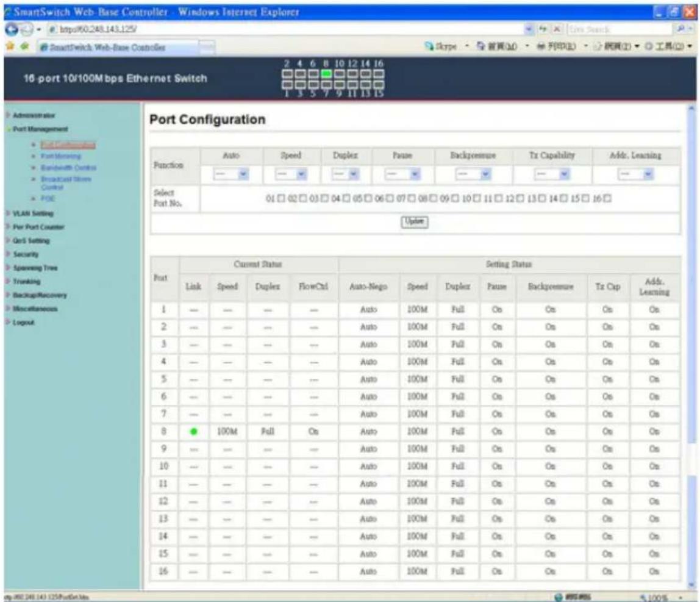Open the Broadcast Storm Control link
This screenshot has width=700, height=602.
[66, 183]
